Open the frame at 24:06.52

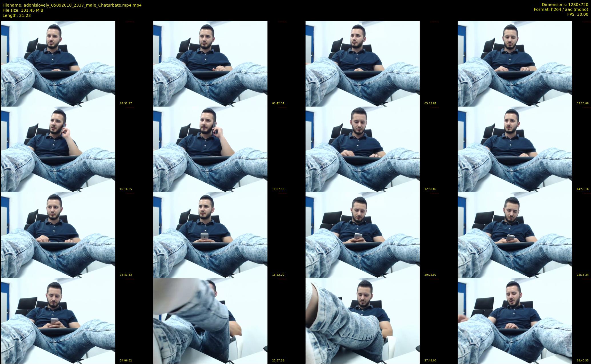point(58,321)
